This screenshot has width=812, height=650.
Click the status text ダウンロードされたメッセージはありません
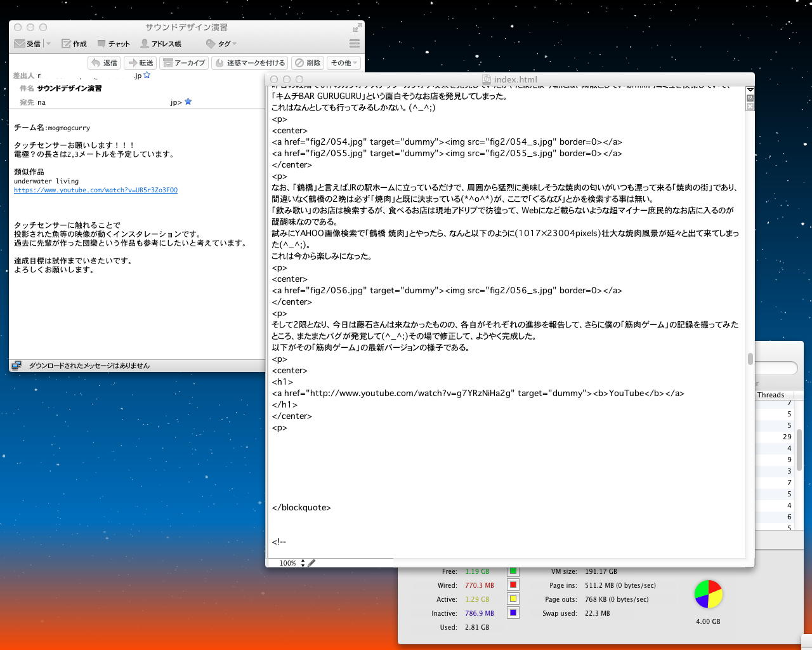(89, 366)
